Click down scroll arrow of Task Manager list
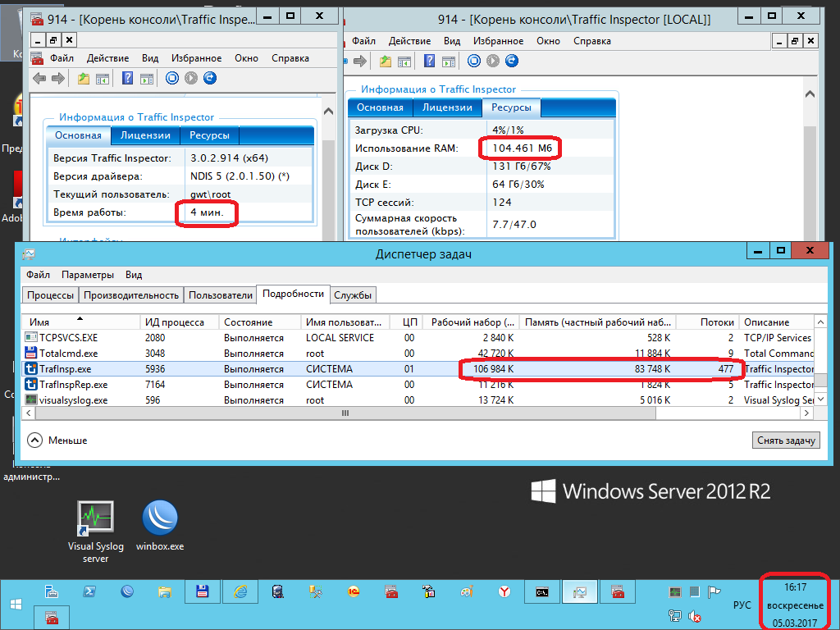This screenshot has width=840, height=630. point(820,399)
